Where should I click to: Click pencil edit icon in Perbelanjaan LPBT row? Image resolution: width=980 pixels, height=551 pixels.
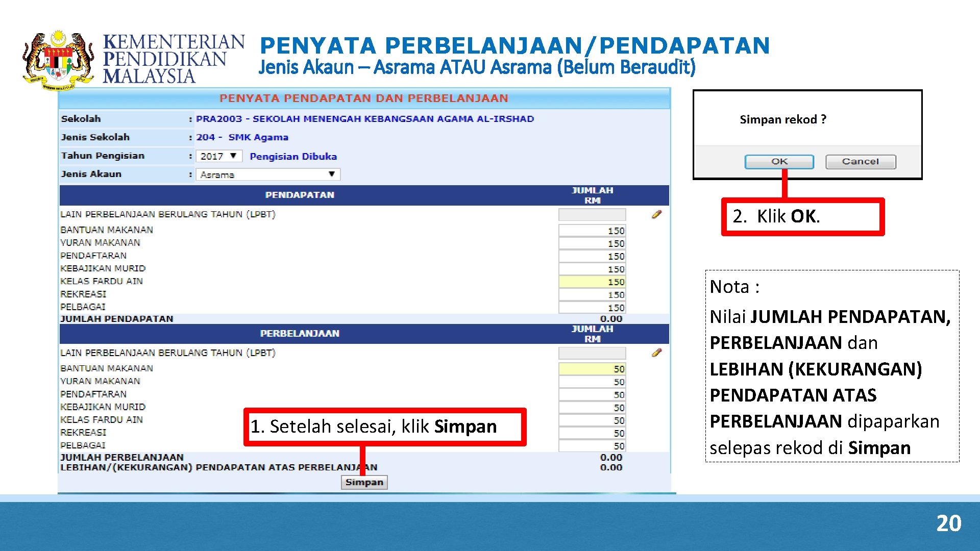(x=656, y=353)
